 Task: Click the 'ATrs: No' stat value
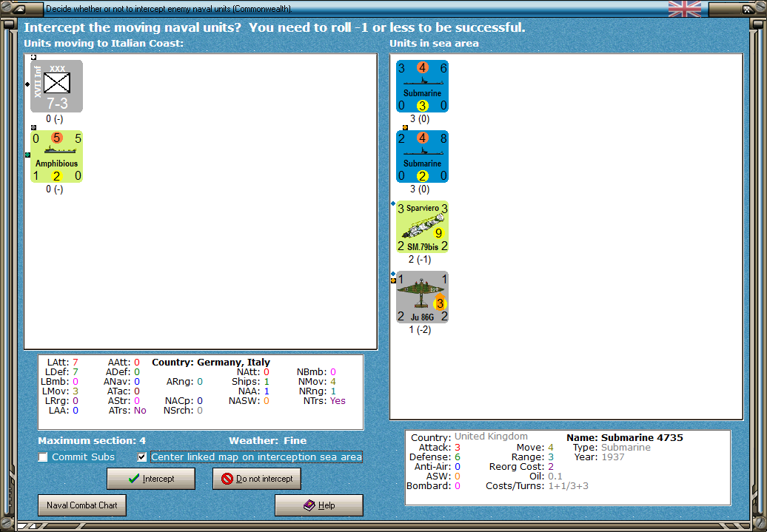tap(127, 410)
